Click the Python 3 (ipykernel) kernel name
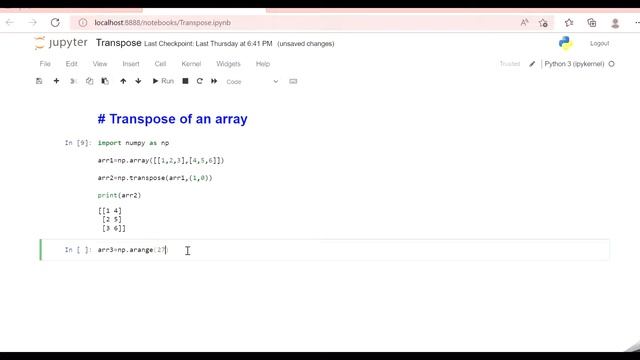 (574, 64)
